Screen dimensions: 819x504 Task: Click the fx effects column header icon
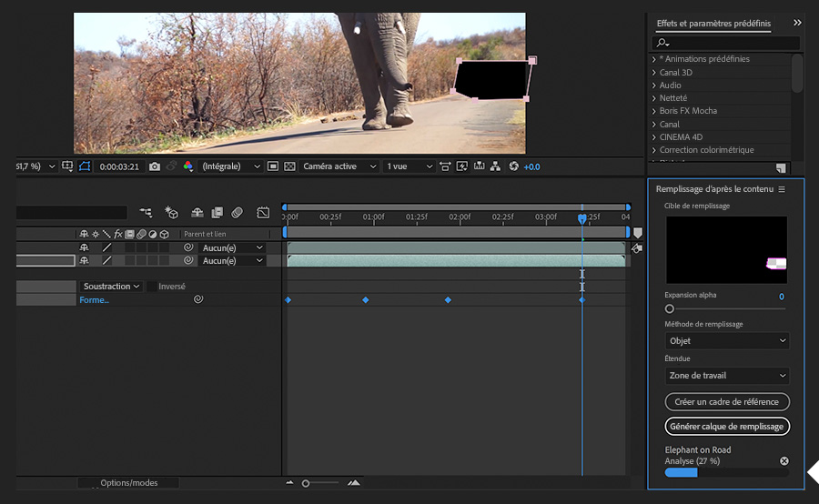pyautogui.click(x=118, y=234)
